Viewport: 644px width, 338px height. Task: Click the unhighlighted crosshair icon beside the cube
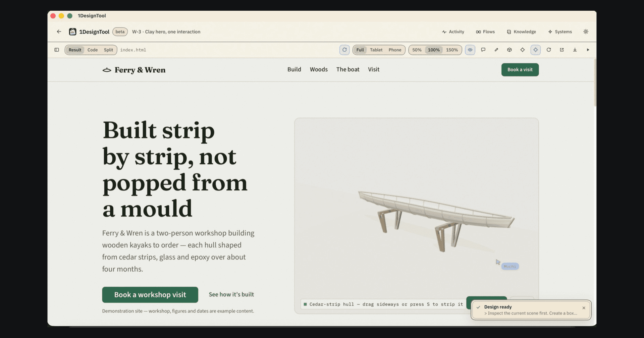pyautogui.click(x=523, y=50)
